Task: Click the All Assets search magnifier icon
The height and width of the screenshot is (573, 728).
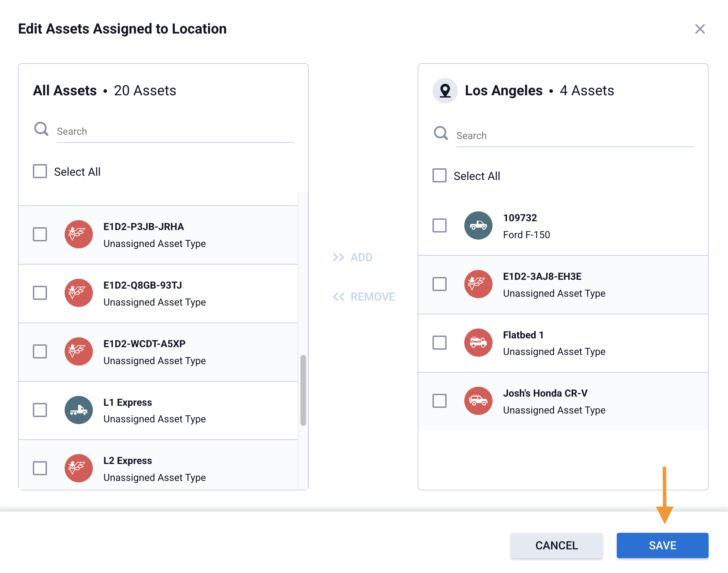Action: (41, 129)
